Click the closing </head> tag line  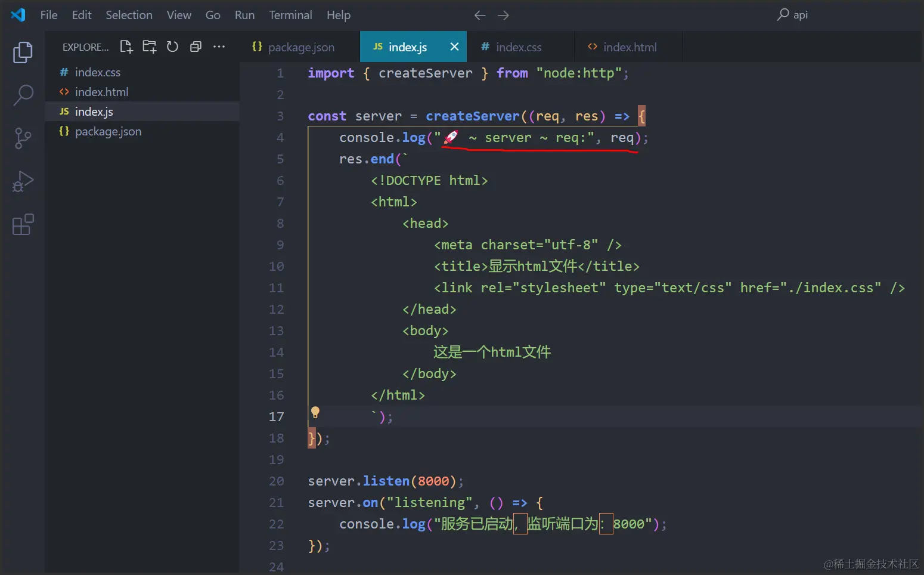[429, 310]
